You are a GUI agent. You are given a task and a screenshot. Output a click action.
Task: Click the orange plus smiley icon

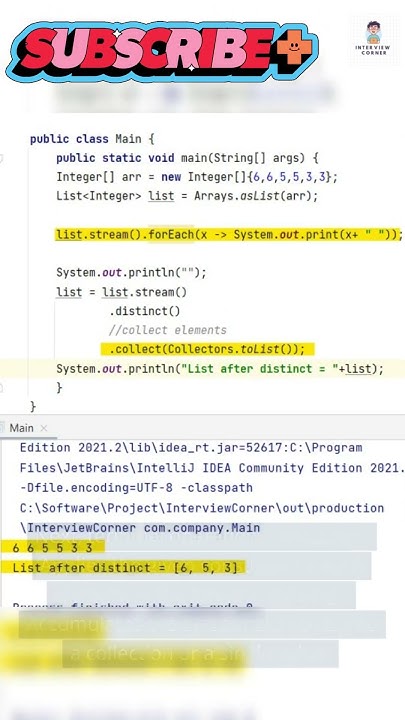click(294, 47)
